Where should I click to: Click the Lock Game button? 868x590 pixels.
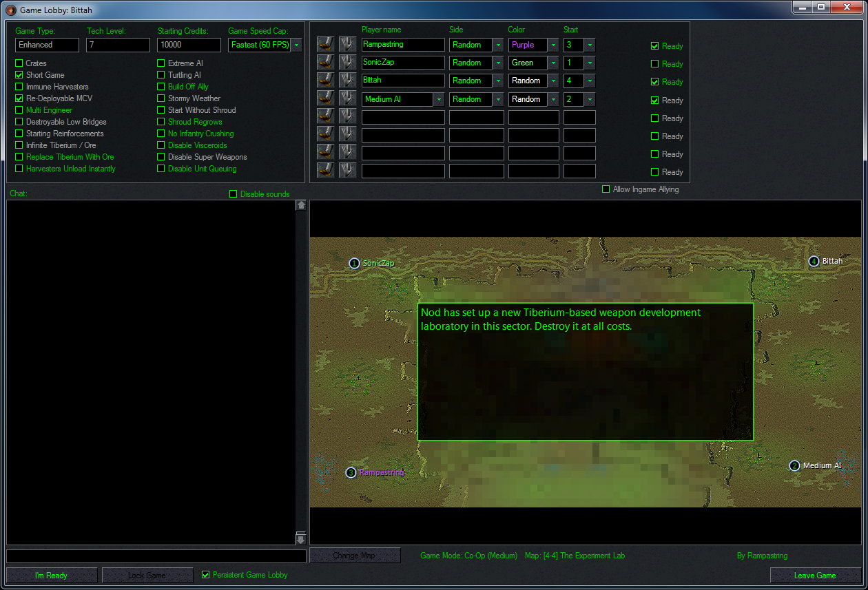pos(147,576)
